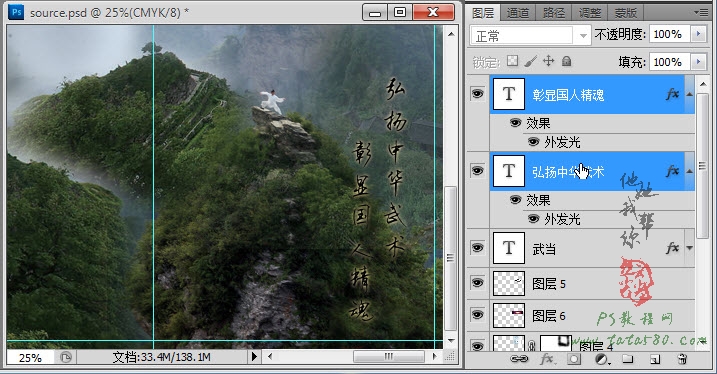This screenshot has height=374, width=717.
Task: Click 外发光 effect under 弘扬中华武术
Action: 562,219
